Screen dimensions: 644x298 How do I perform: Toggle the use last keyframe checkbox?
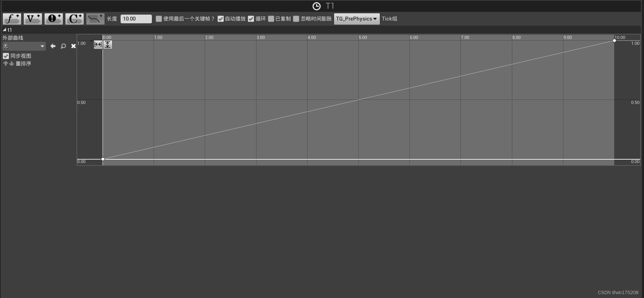(159, 19)
